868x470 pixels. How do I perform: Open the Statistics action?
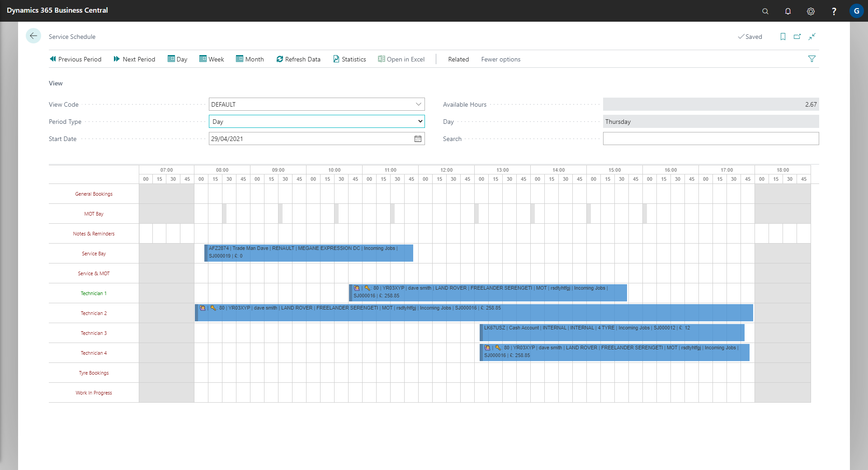click(349, 59)
